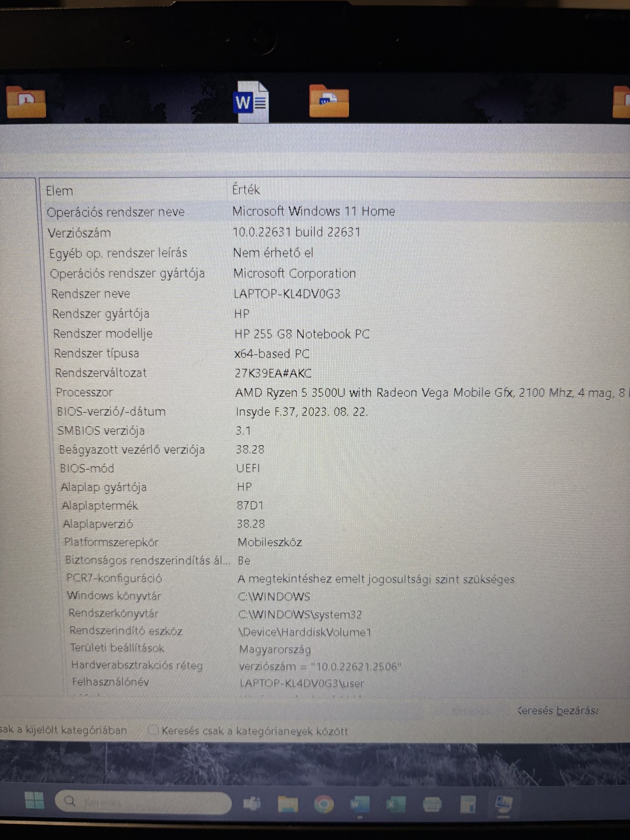
Task: Select 'Operációs rendszer gyártója' row
Action: pyautogui.click(x=336, y=273)
